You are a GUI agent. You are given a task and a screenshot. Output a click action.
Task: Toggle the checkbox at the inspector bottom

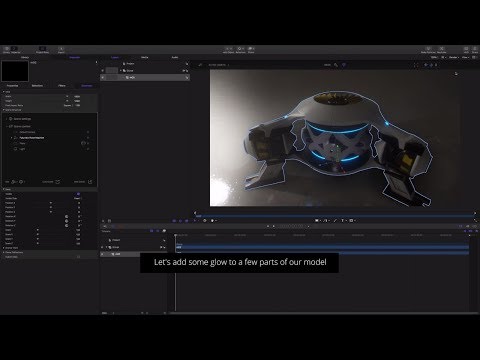click(79, 257)
